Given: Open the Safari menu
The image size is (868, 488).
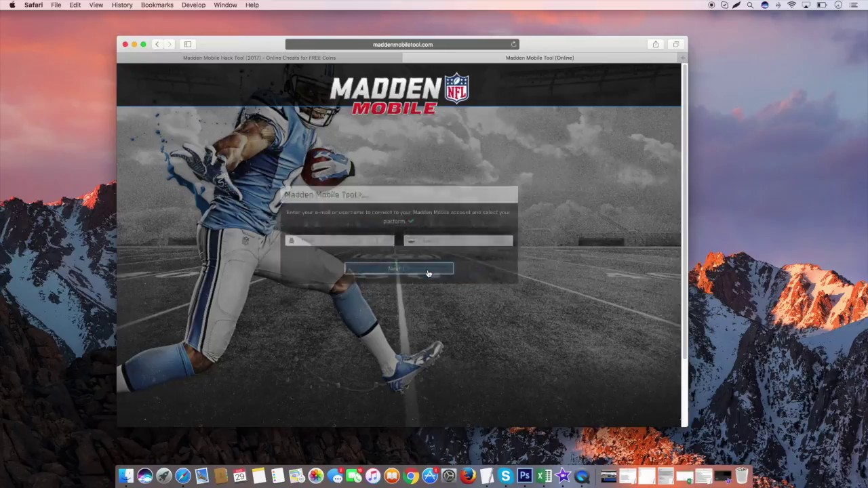Looking at the screenshot, I should pyautogui.click(x=33, y=5).
